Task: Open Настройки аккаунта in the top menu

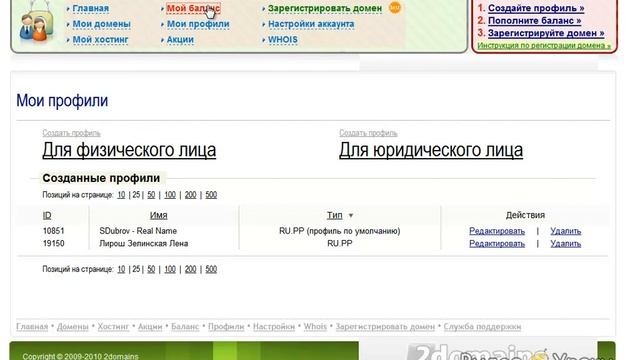Action: tap(311, 24)
